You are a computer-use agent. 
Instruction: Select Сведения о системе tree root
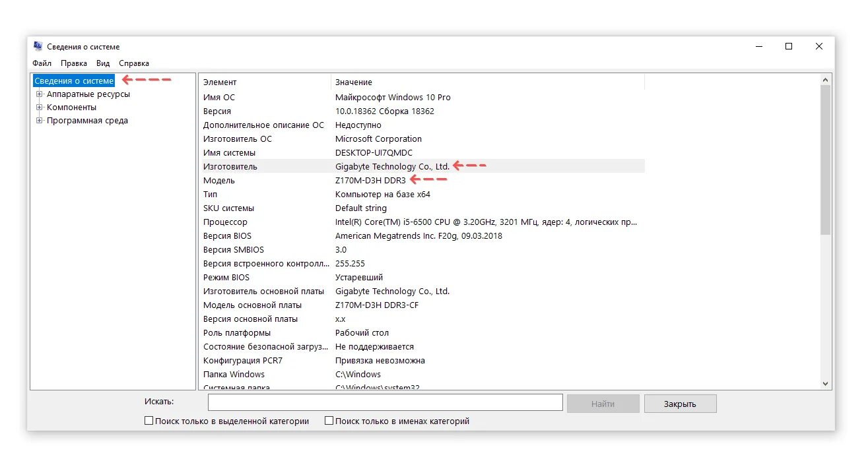point(74,80)
